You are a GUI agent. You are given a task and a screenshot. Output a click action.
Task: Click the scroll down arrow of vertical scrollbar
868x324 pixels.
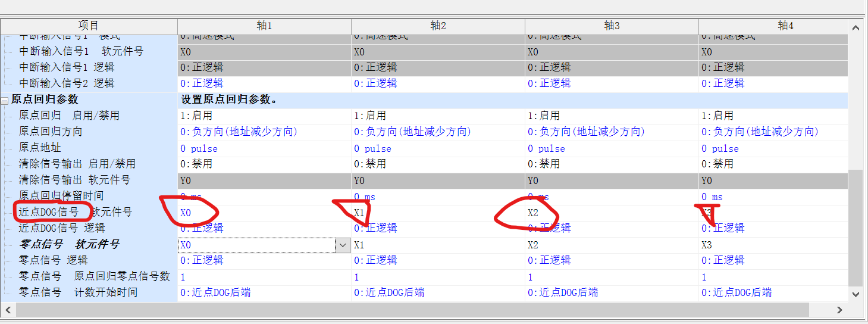click(856, 294)
